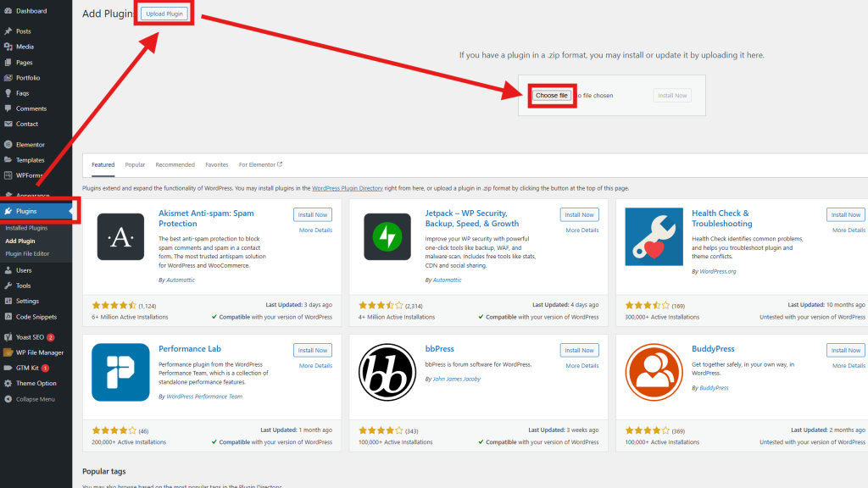Screen dimensions: 868x488
Task: Open Comments bubble icon
Action: [x=8, y=108]
